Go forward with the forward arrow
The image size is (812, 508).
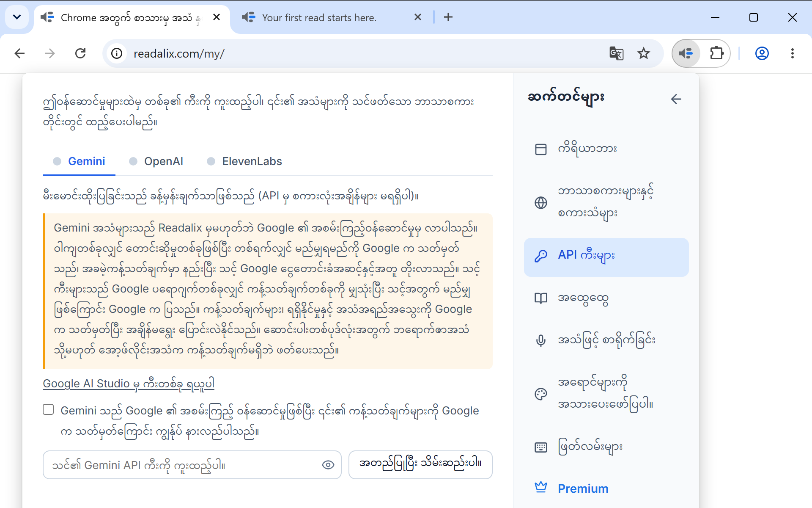tap(50, 53)
